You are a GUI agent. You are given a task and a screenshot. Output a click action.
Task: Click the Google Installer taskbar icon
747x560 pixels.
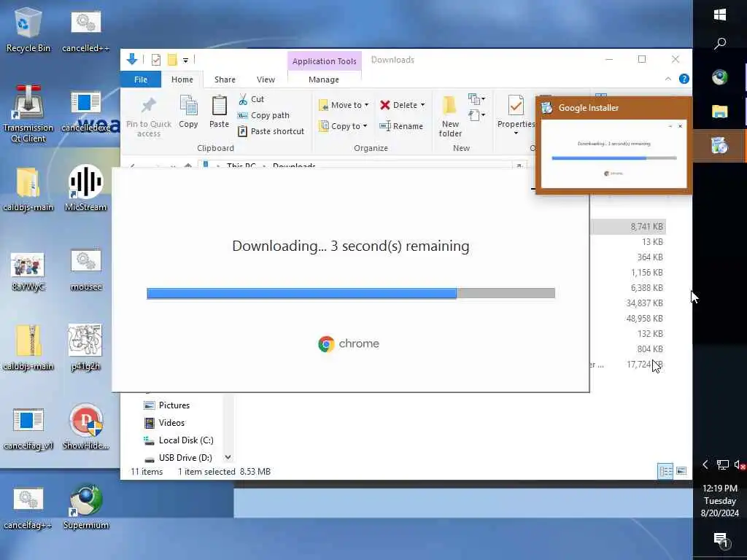point(720,145)
